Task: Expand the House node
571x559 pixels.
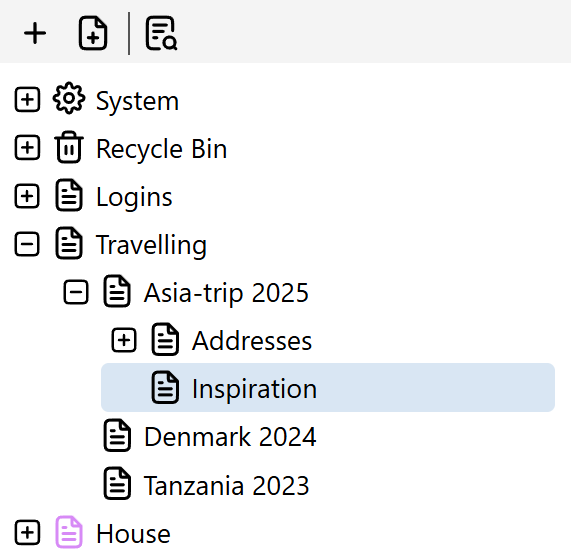Action: pyautogui.click(x=27, y=533)
